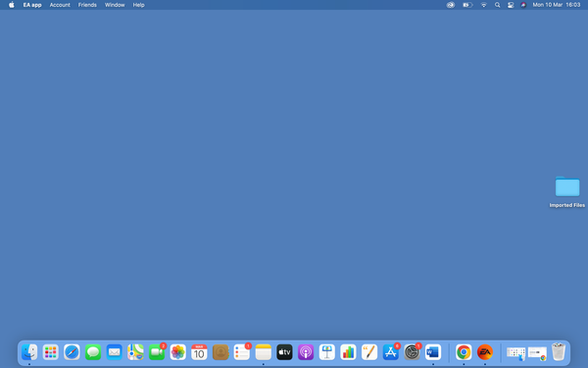
Task: Open the Apple menu
Action: click(x=11, y=5)
